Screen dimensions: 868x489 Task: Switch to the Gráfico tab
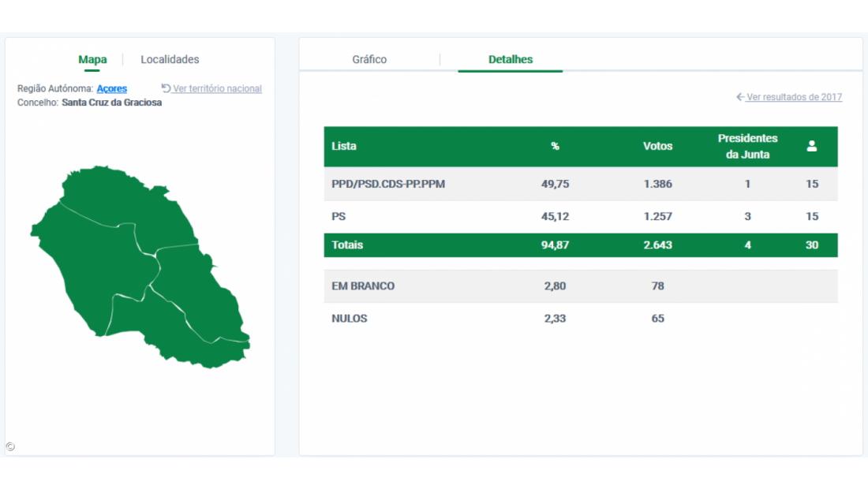(x=369, y=59)
